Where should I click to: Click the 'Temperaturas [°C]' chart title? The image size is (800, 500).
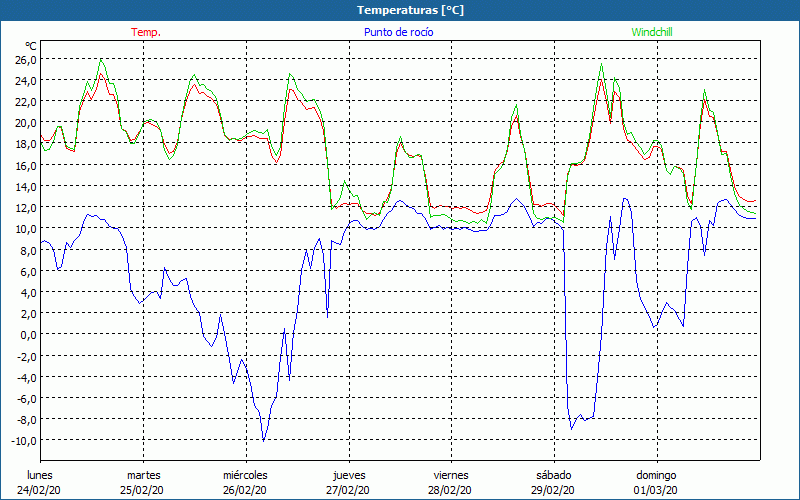(x=410, y=10)
